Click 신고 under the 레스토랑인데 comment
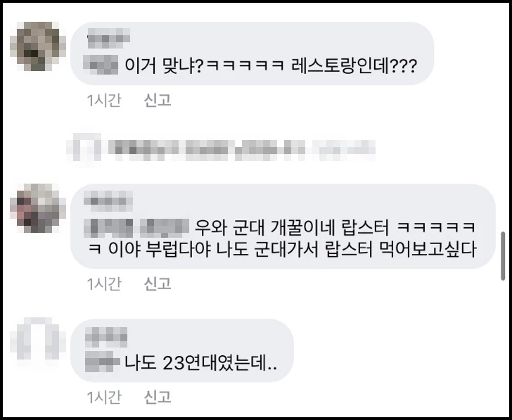 pyautogui.click(x=158, y=100)
